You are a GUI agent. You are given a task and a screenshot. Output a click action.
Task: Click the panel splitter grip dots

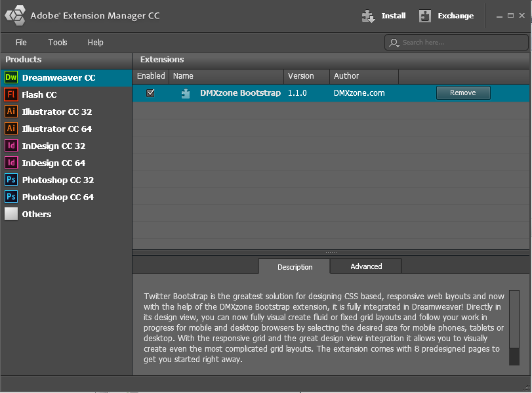tap(331, 252)
